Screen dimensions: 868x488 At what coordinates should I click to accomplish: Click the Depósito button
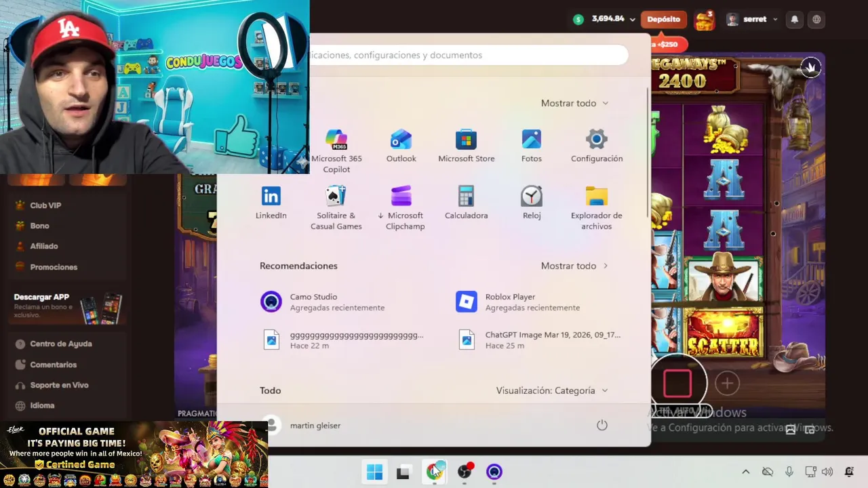663,19
